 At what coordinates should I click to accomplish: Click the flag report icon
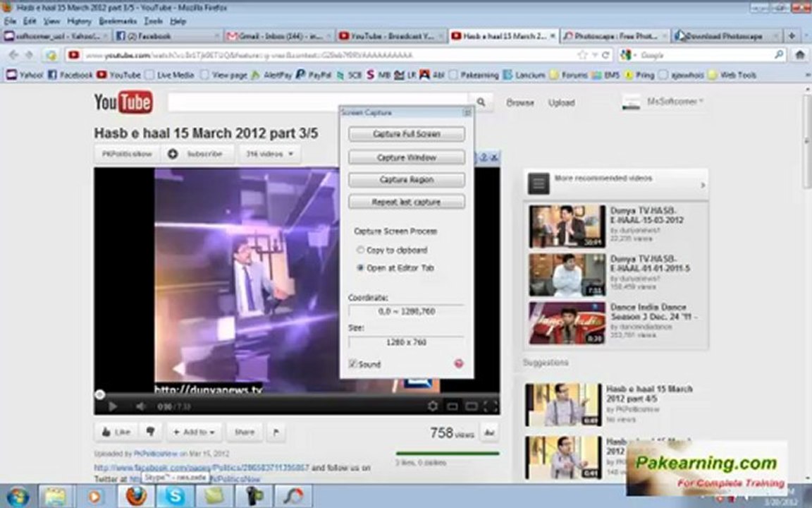click(276, 432)
